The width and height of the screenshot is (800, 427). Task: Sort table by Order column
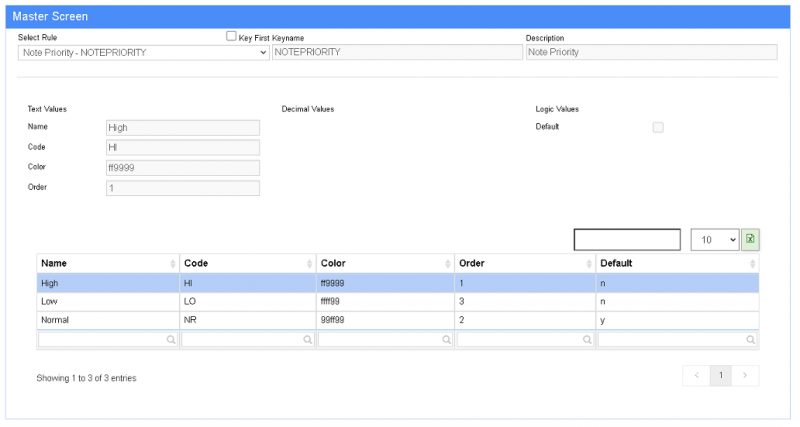pos(523,263)
